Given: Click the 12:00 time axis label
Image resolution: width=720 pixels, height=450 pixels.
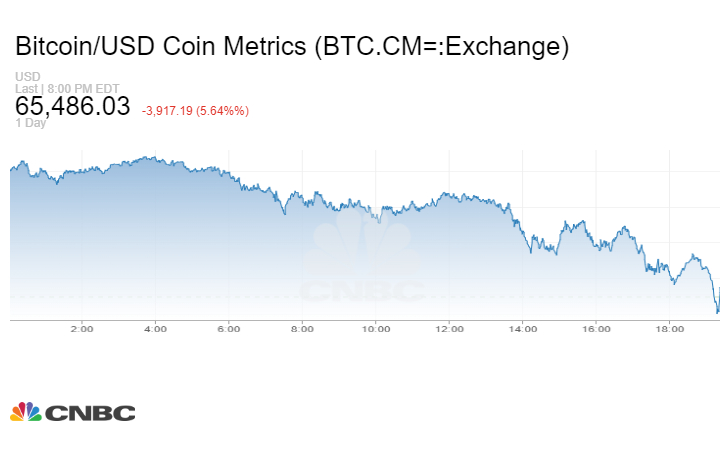Looking at the screenshot, I should (x=449, y=328).
